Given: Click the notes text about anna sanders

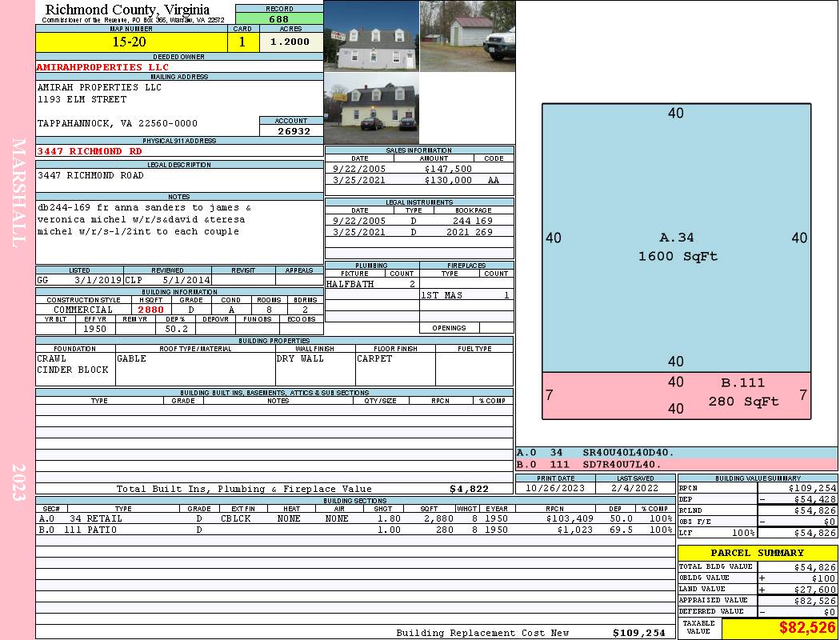Looking at the screenshot, I should pos(144,219).
